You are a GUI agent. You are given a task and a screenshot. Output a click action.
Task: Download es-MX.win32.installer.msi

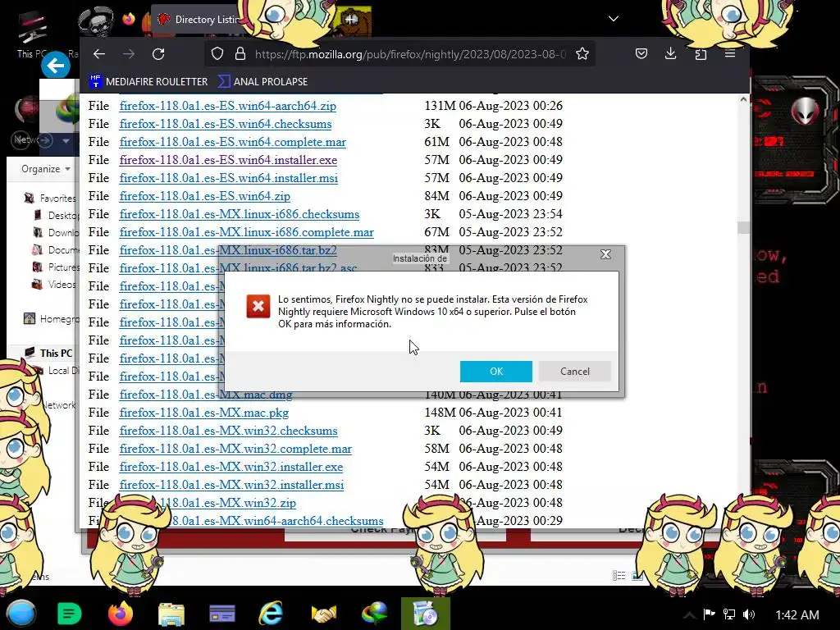pyautogui.click(x=231, y=485)
